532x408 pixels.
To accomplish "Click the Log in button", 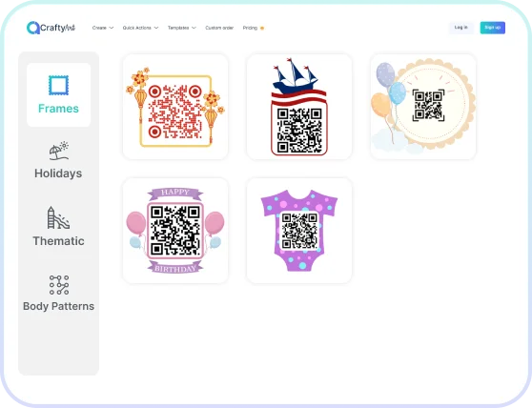I will tap(461, 28).
